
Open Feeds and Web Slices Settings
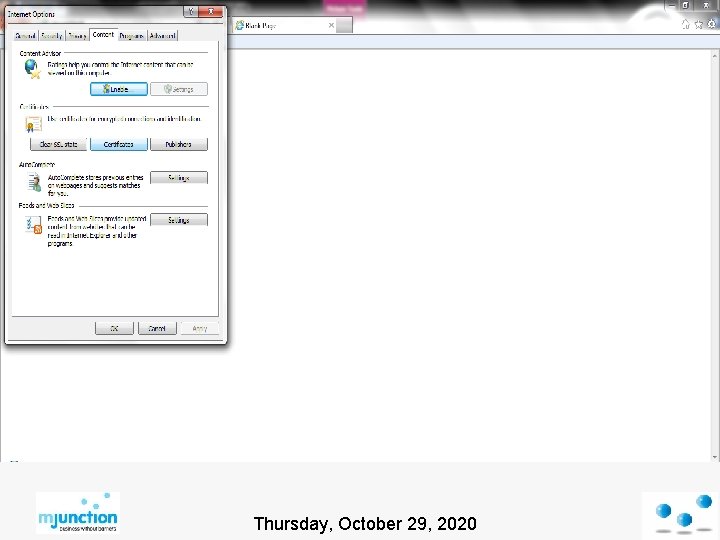click(x=179, y=220)
